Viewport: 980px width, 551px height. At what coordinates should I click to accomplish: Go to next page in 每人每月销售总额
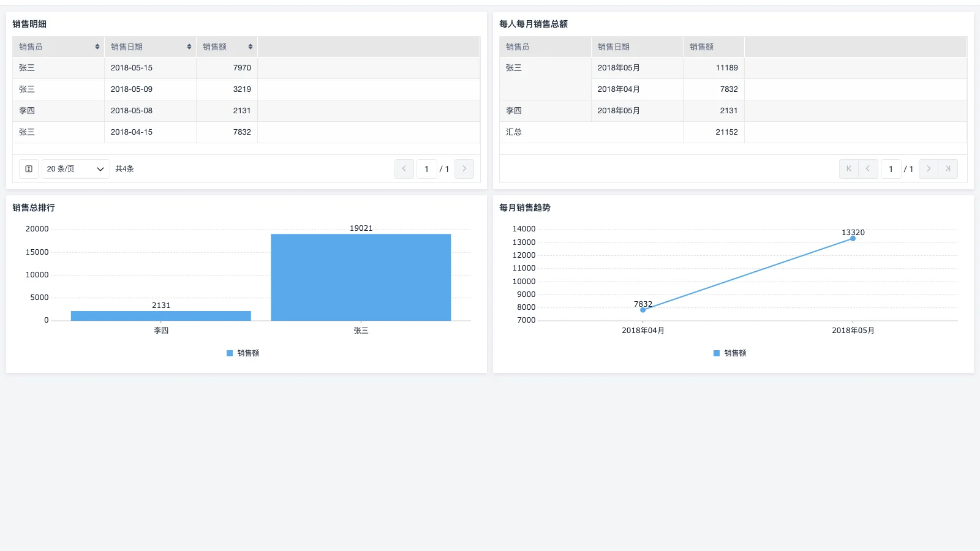click(929, 169)
